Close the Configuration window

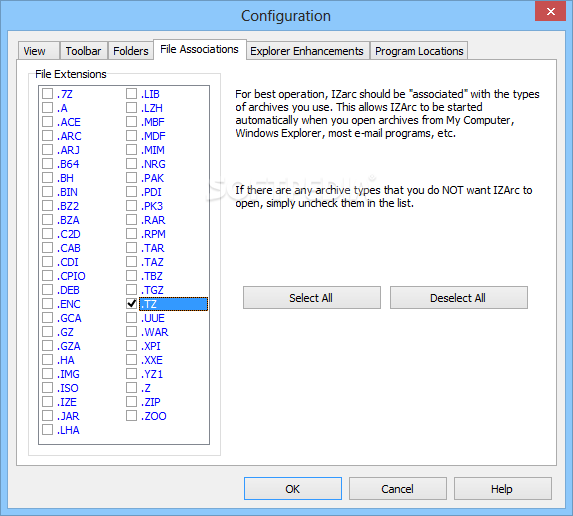click(550, 11)
